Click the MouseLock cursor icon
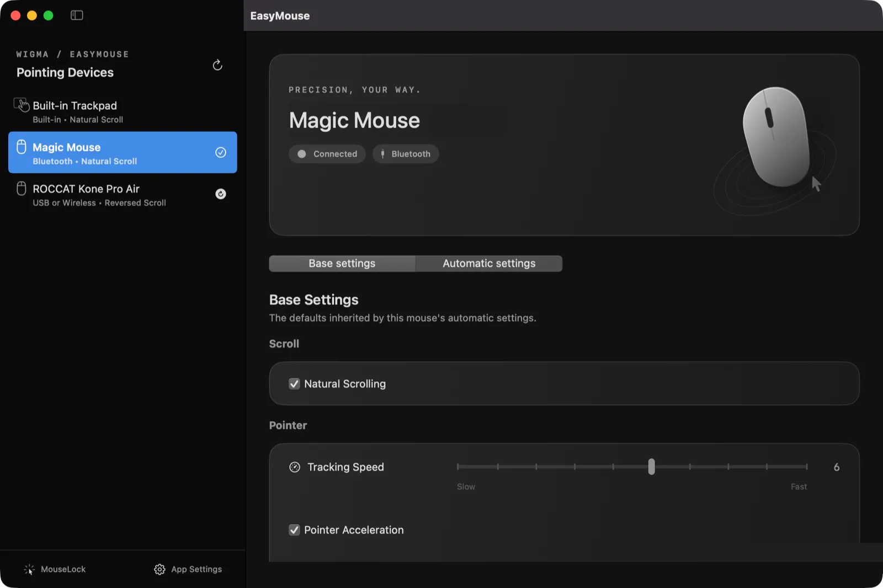 (x=29, y=569)
